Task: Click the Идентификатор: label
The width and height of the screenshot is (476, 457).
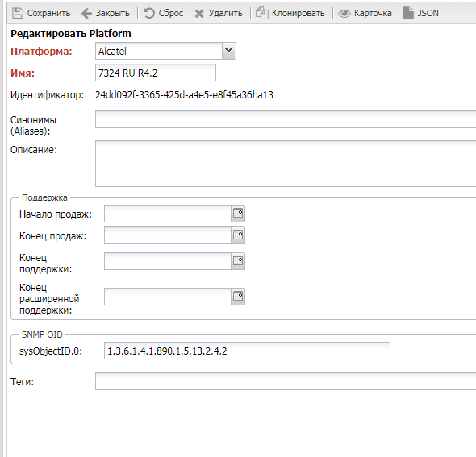Action: click(47, 95)
